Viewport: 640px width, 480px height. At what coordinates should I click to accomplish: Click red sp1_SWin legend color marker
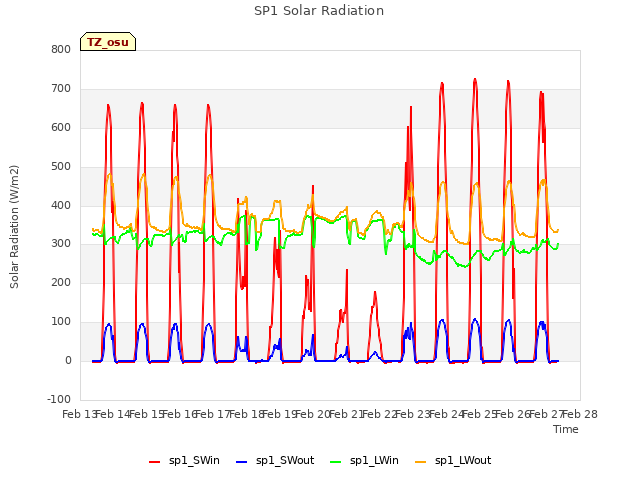pos(154,462)
